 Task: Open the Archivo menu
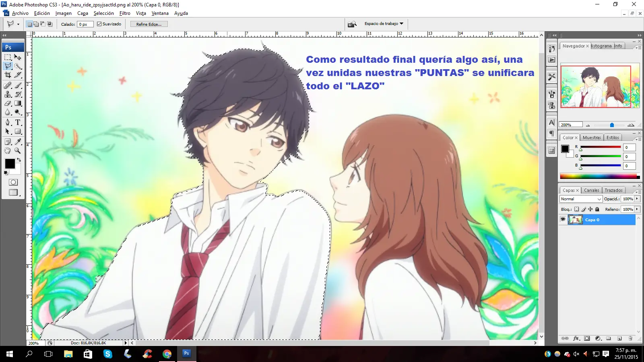20,13
